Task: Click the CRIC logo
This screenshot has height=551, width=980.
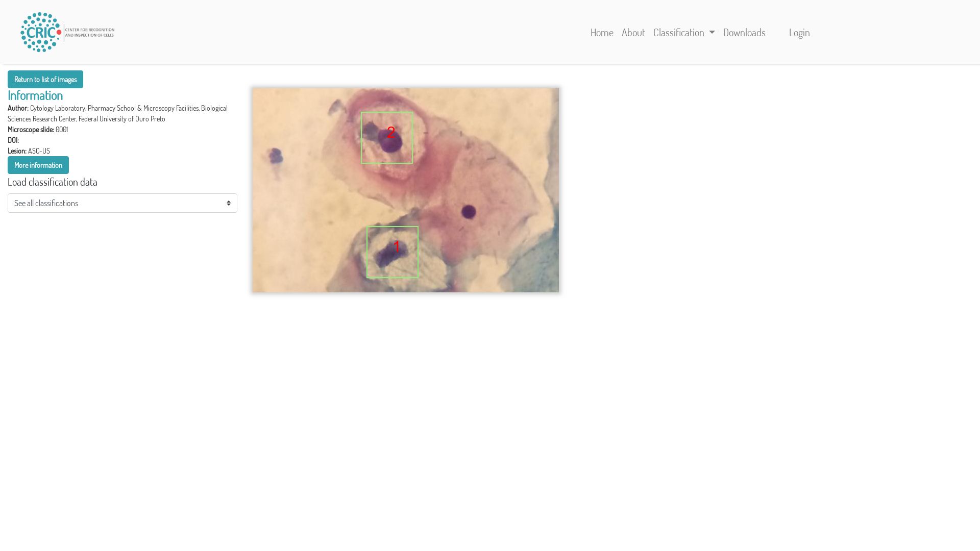Action: pos(67,32)
